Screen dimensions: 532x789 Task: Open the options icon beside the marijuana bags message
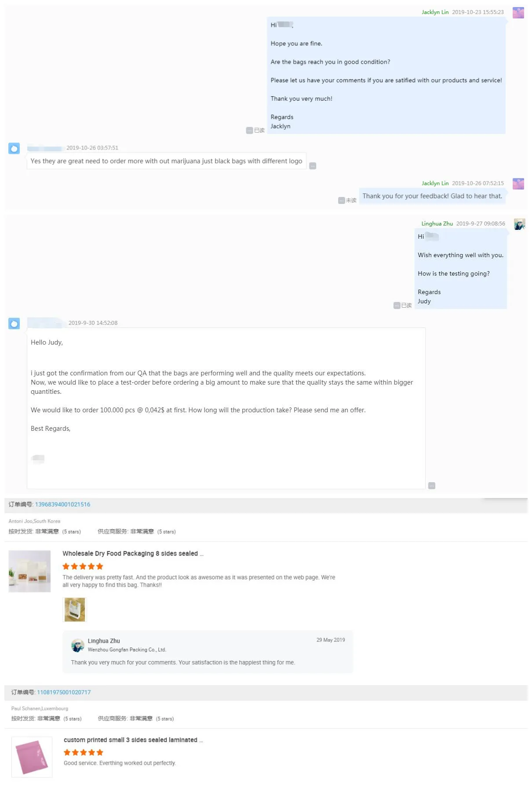click(313, 166)
